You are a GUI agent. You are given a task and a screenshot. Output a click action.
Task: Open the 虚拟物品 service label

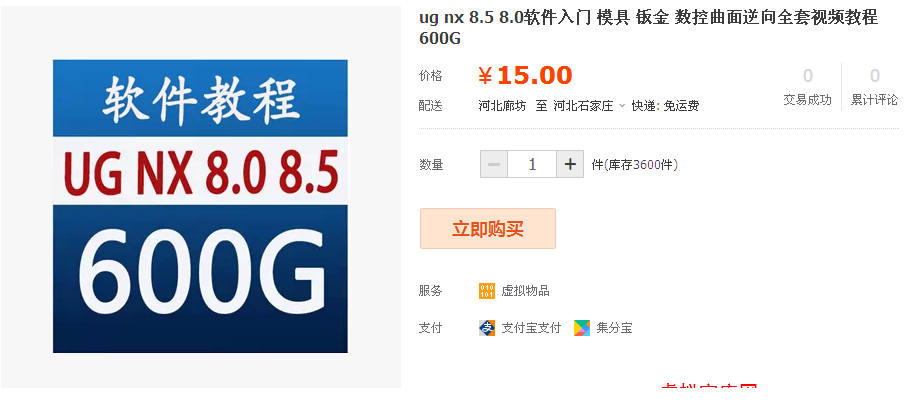(525, 291)
